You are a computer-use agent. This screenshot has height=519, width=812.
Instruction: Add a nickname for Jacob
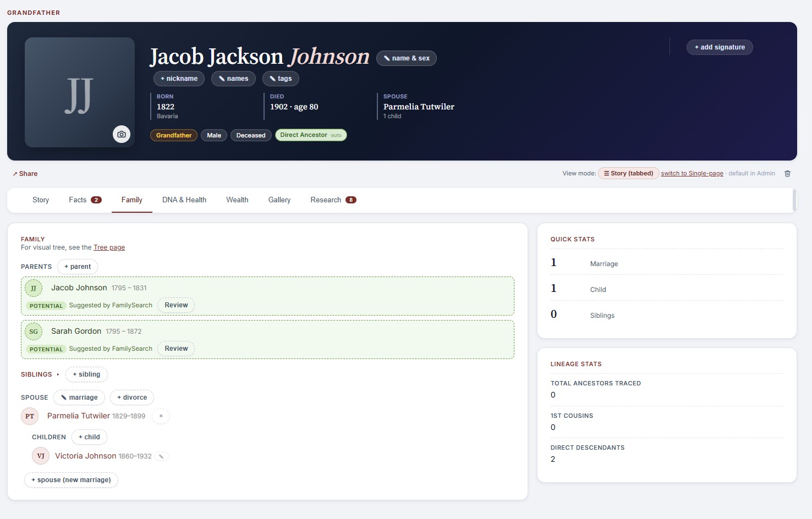[179, 79]
